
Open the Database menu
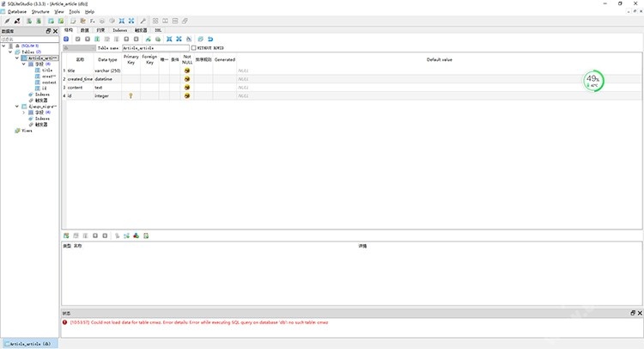coord(17,12)
